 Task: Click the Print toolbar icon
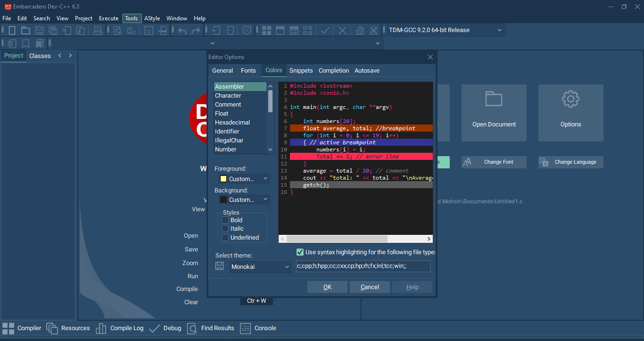pyautogui.click(x=98, y=30)
